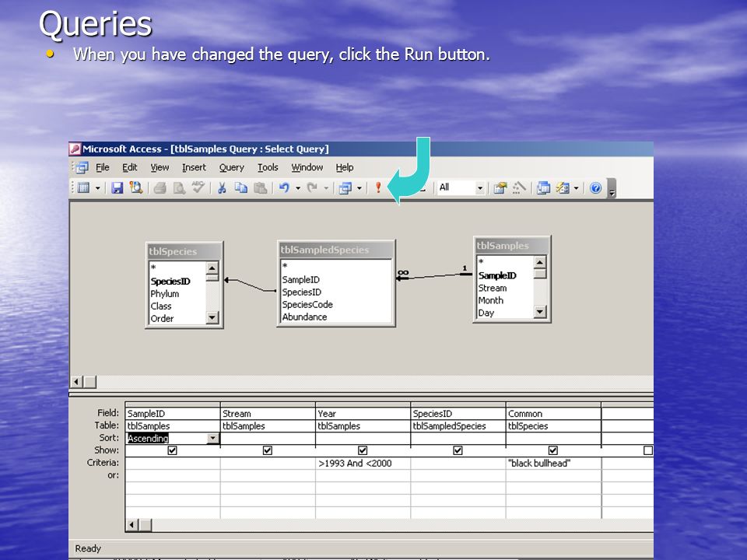The height and width of the screenshot is (560, 747).
Task: Click Year criteria cell '>1993 And <2000'
Action: [363, 463]
